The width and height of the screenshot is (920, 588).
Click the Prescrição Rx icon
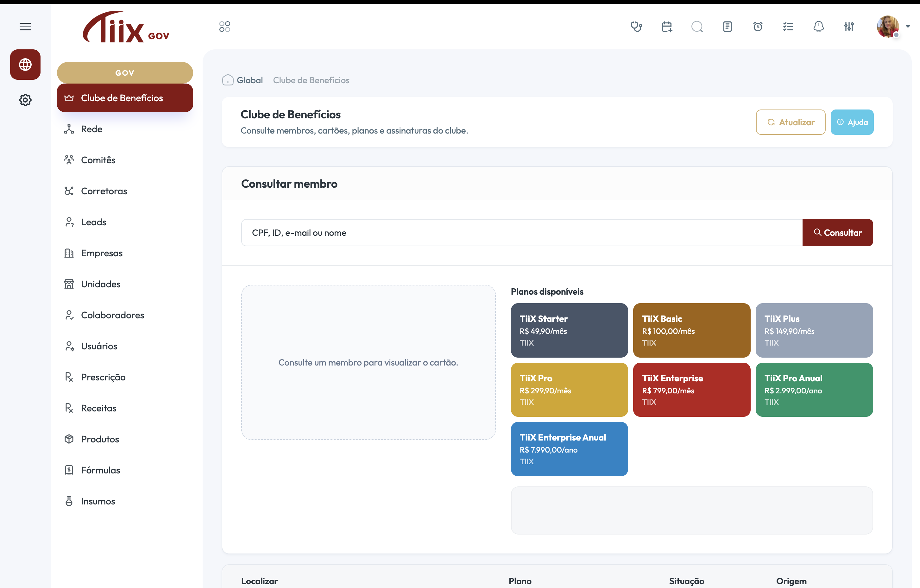(x=69, y=377)
